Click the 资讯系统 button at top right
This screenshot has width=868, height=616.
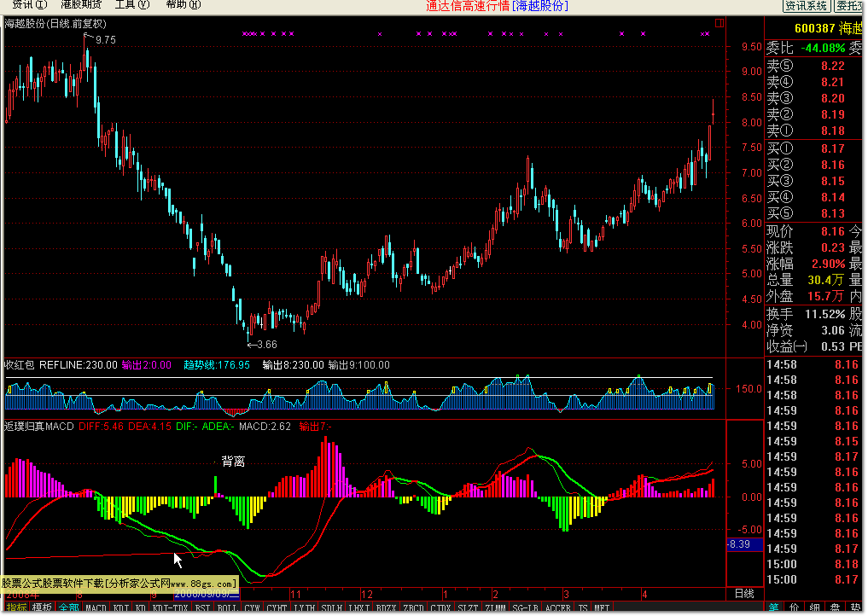click(x=806, y=6)
